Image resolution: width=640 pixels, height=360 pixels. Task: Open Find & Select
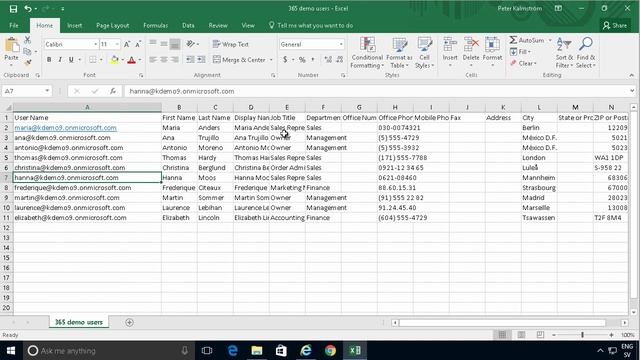tap(586, 53)
